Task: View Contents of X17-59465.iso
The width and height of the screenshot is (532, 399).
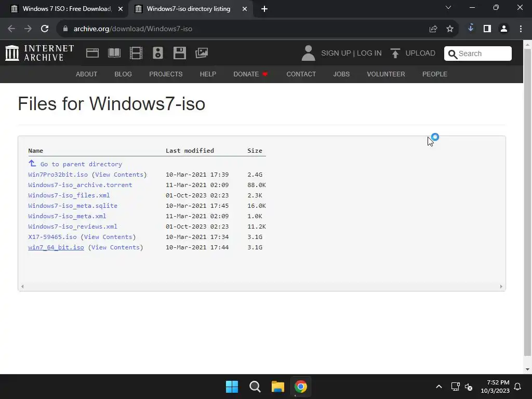Action: click(x=108, y=237)
